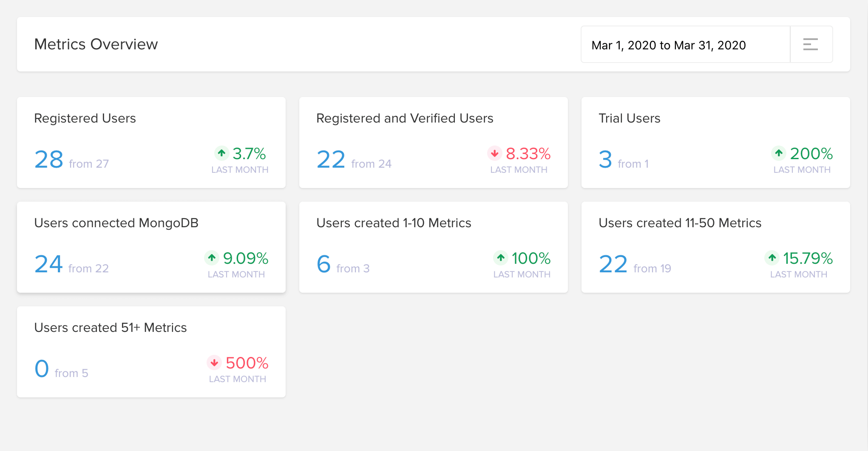Click the green up arrow on Users connected MongoDB
This screenshot has width=868, height=451.
click(212, 257)
